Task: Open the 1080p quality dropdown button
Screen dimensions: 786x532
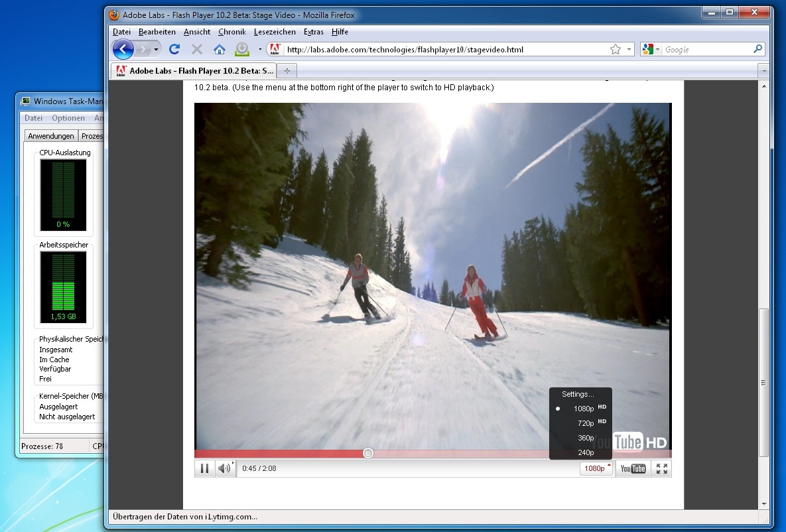Action: (x=597, y=468)
